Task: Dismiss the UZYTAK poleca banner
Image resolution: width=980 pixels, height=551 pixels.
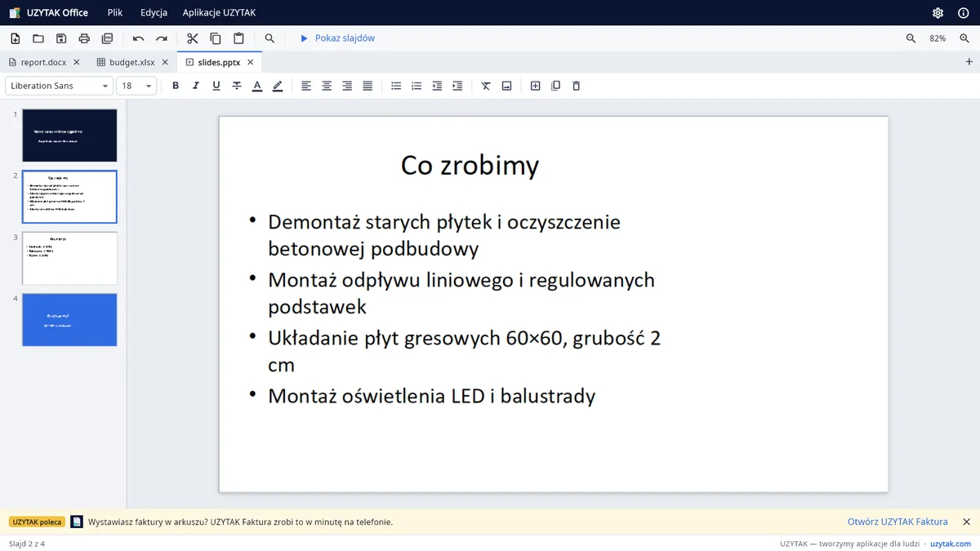Action: tap(966, 522)
